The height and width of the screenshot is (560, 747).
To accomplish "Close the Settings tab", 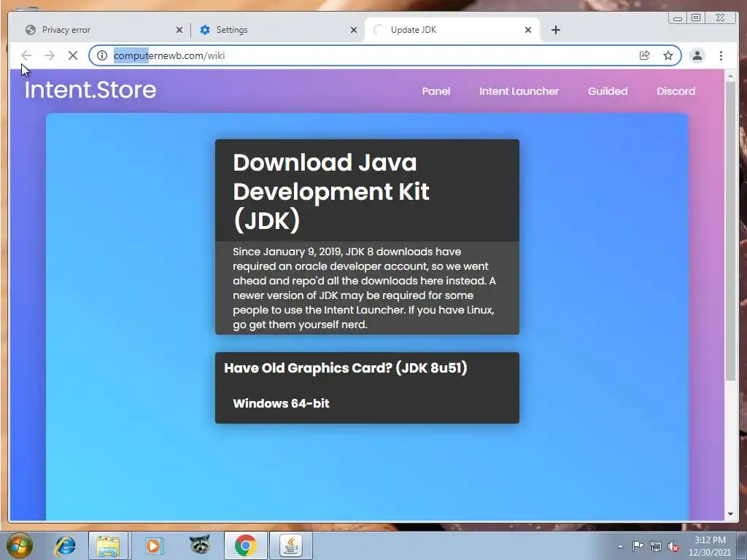I will coord(354,30).
